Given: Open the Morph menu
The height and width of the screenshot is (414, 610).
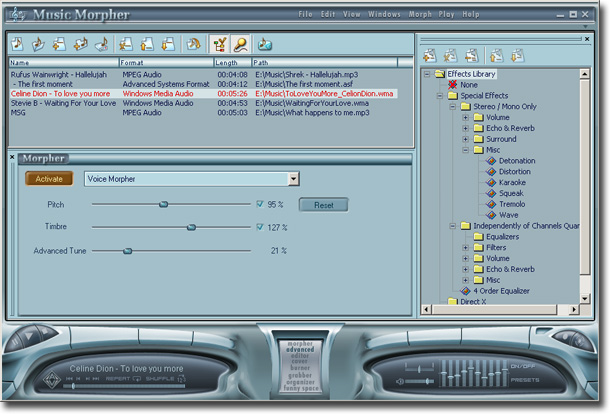Looking at the screenshot, I should coord(420,14).
